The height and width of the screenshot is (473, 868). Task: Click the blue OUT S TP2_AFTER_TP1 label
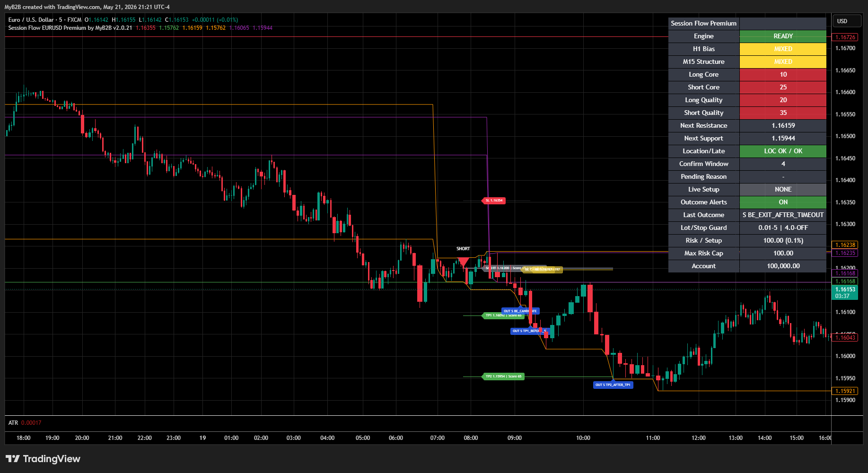[x=613, y=385]
